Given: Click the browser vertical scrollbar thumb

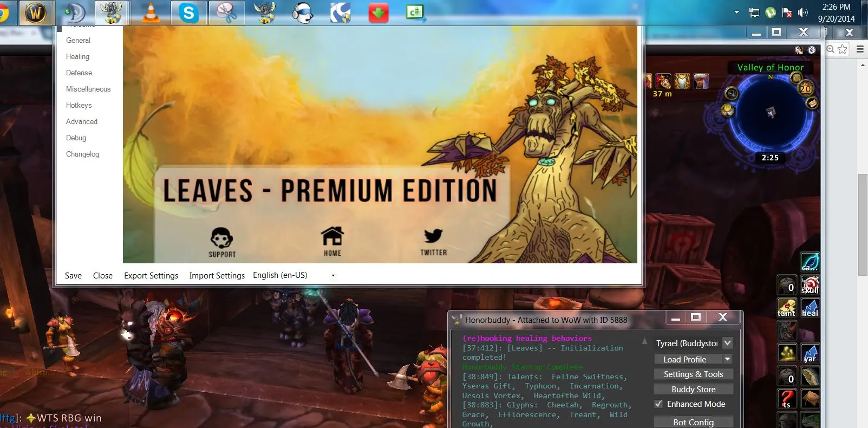Looking at the screenshot, I should point(863,225).
